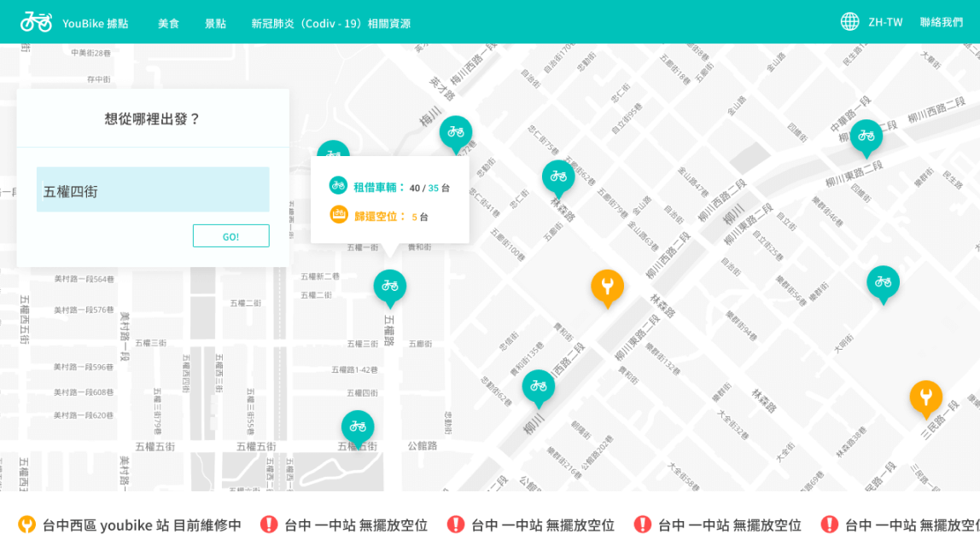This screenshot has height=551, width=980.
Task: Click the teal rental bike icon in popup
Action: point(338,186)
